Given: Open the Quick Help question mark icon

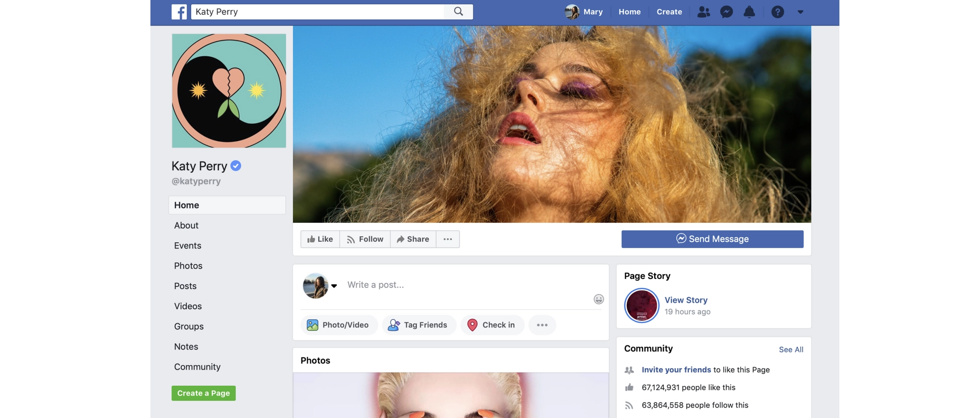Looking at the screenshot, I should coord(778,12).
